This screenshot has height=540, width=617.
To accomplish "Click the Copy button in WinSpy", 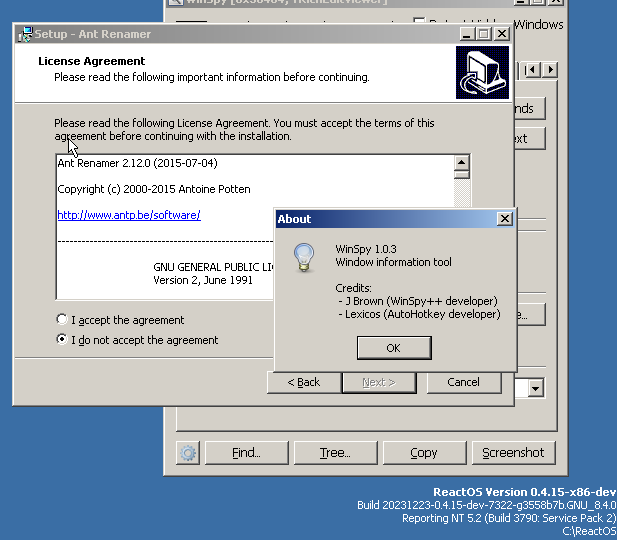I will (x=424, y=453).
